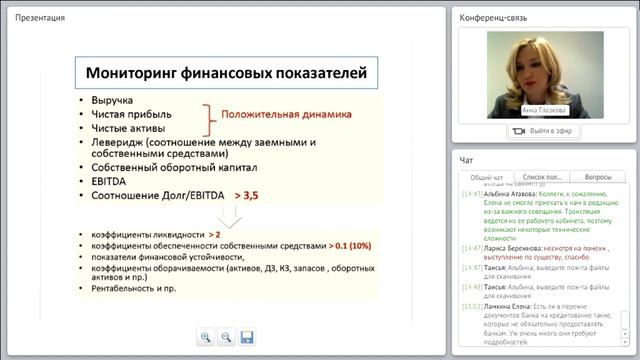640x360 pixels.
Task: Click the "Положительная динамика" red text
Action: click(x=286, y=114)
